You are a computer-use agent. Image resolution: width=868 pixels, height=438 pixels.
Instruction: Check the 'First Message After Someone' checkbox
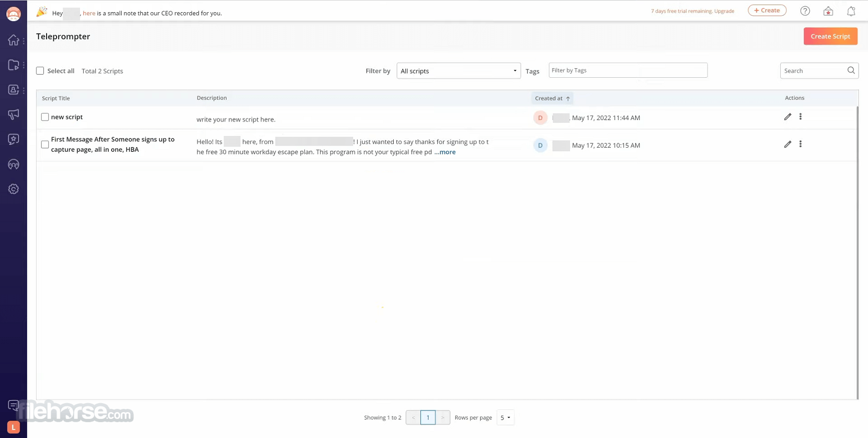(x=45, y=144)
